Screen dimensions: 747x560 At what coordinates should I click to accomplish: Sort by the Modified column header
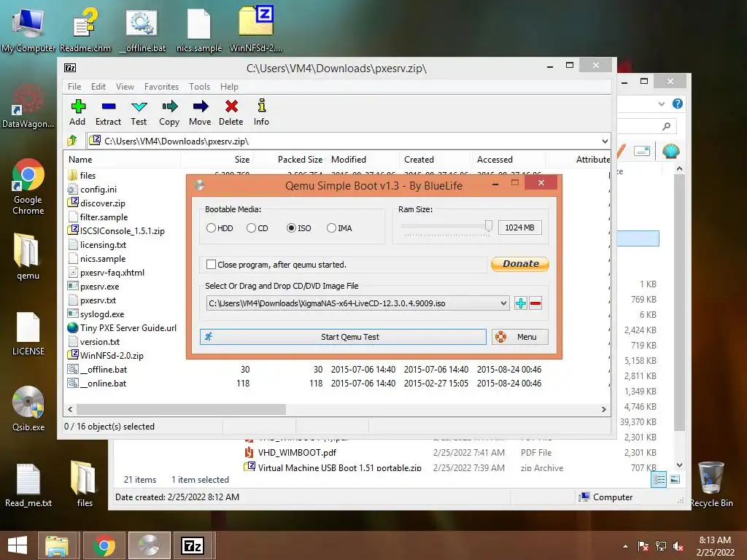[x=363, y=160]
